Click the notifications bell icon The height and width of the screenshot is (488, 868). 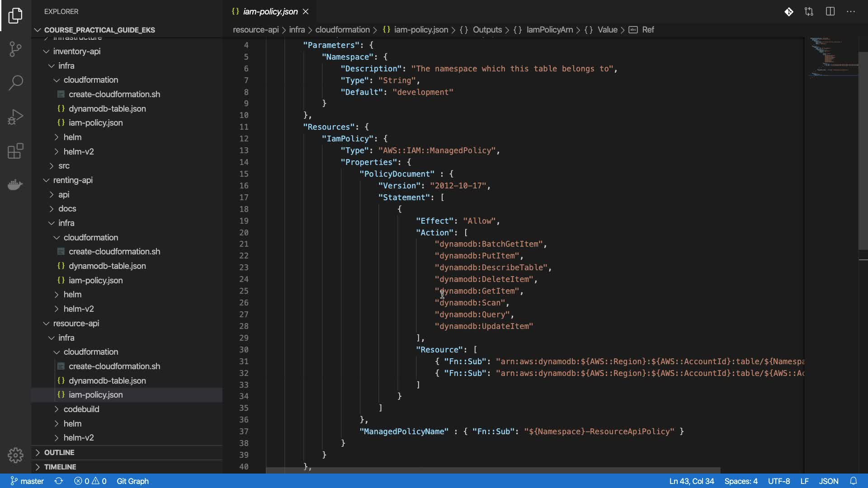pyautogui.click(x=853, y=481)
